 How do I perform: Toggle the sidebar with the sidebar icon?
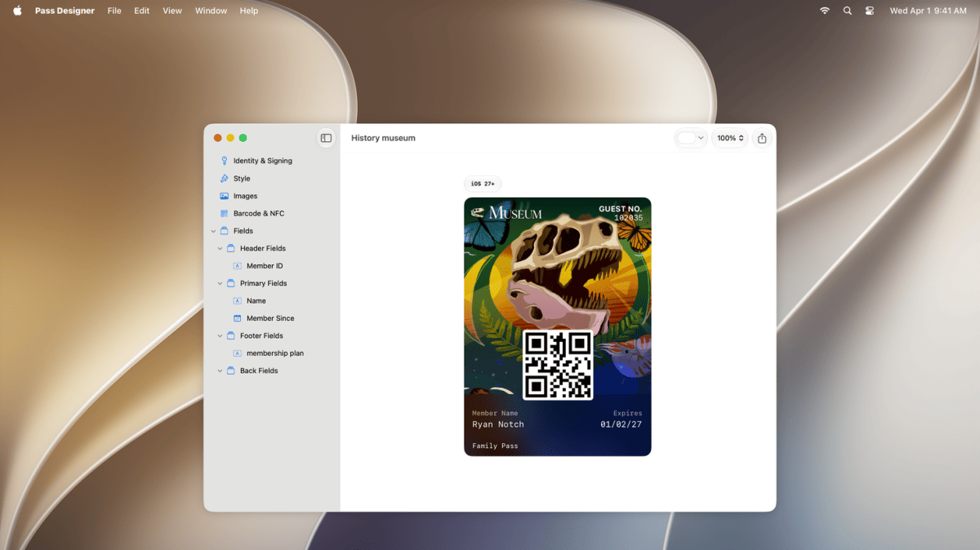tap(326, 138)
